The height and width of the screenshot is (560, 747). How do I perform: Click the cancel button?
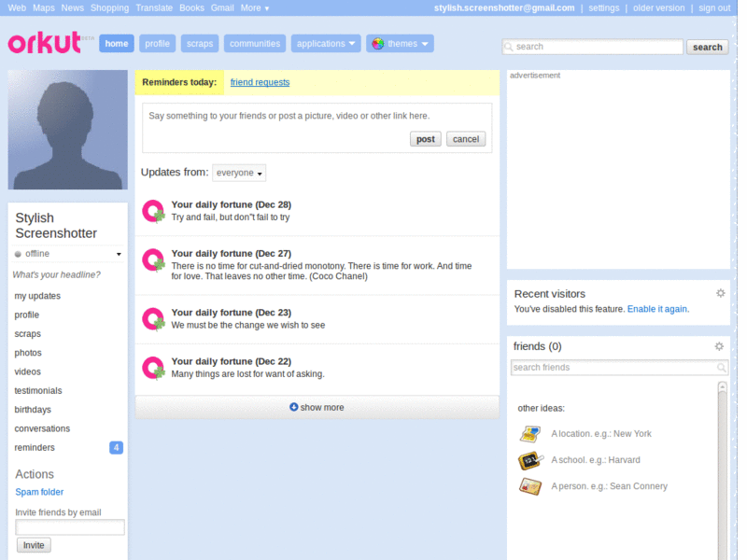[x=466, y=139]
